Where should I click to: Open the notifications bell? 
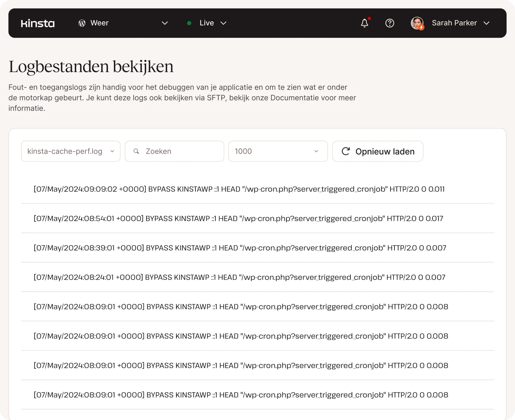coord(365,23)
